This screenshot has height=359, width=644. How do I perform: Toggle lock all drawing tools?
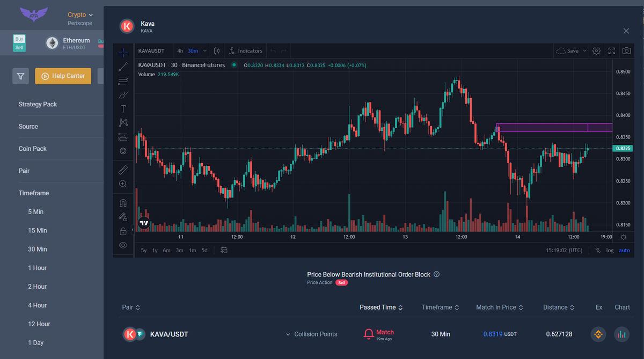point(123,231)
